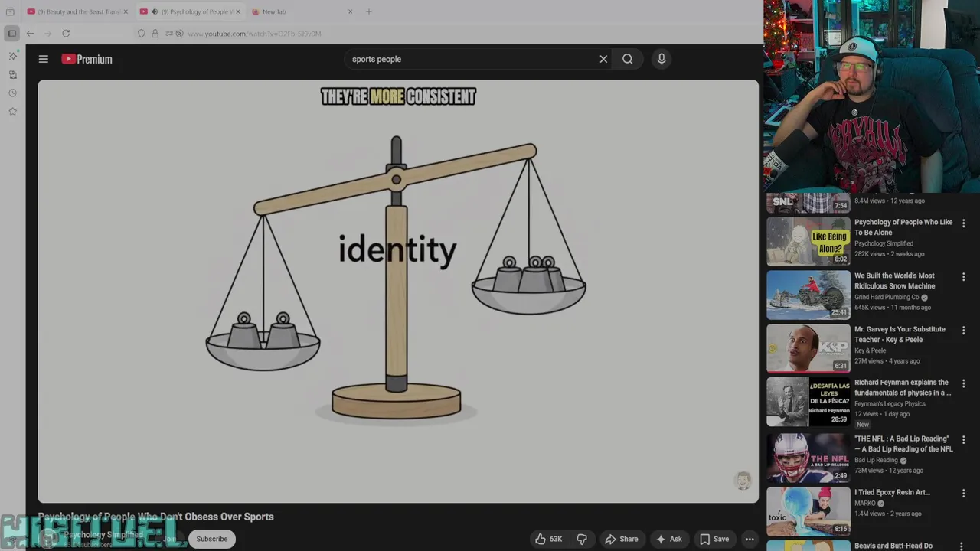The height and width of the screenshot is (551, 980).
Task: Click channel name 'Feynman's Legacy Physics'
Action: [890, 403]
